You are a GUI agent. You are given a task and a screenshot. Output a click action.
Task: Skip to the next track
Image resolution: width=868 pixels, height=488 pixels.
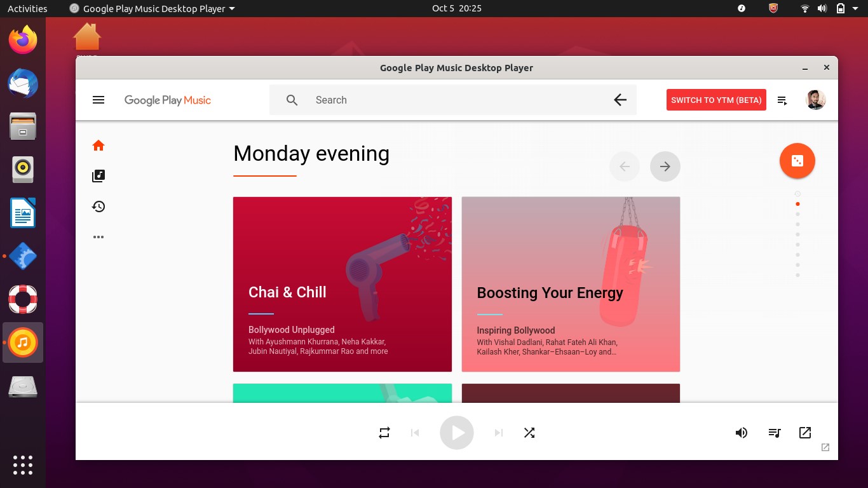[499, 433]
